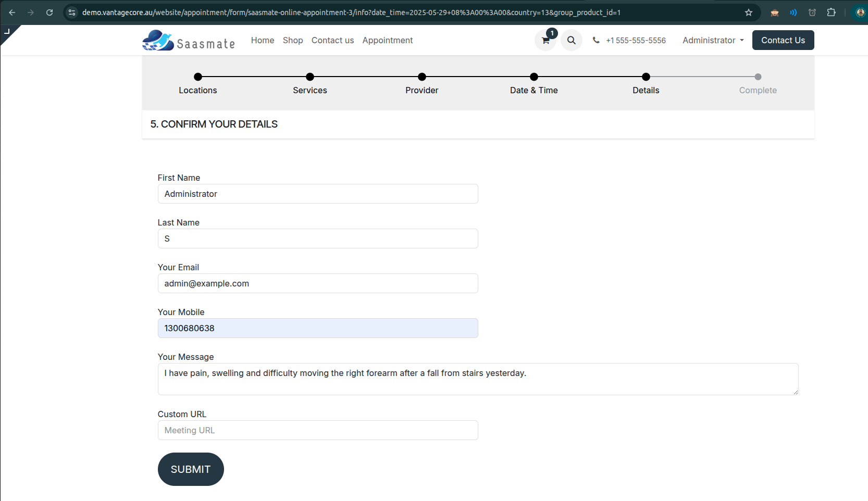Expand the Administrator user dropdown

click(x=713, y=41)
